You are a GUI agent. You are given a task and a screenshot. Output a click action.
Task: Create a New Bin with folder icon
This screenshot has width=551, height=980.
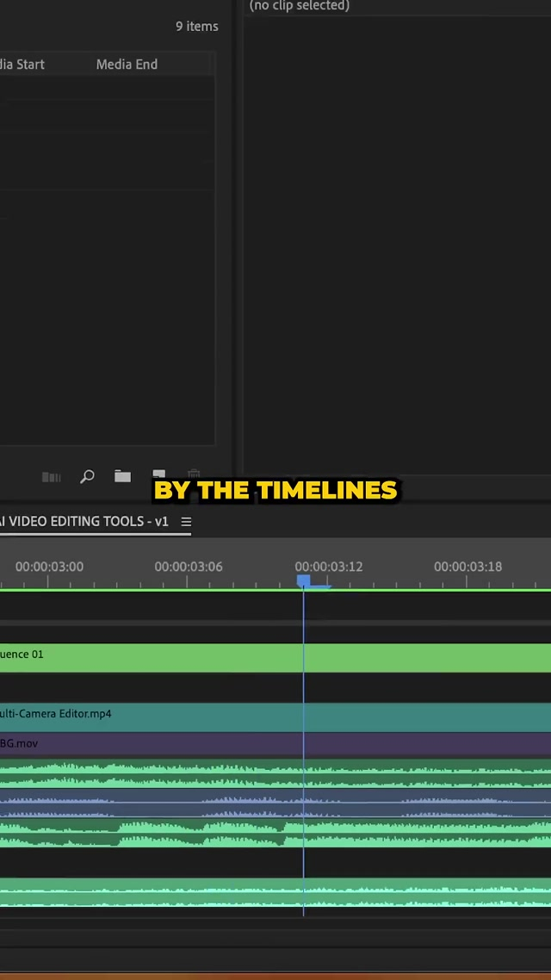coord(123,476)
